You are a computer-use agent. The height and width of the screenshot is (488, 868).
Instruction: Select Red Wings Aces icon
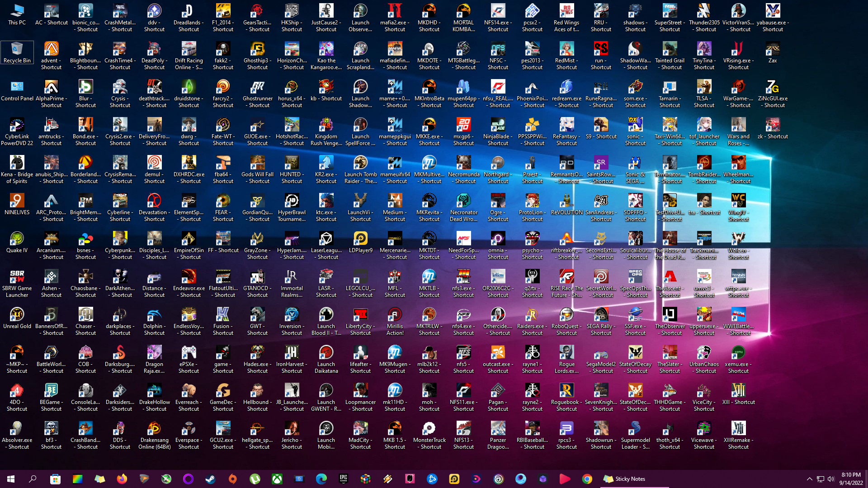point(567,18)
